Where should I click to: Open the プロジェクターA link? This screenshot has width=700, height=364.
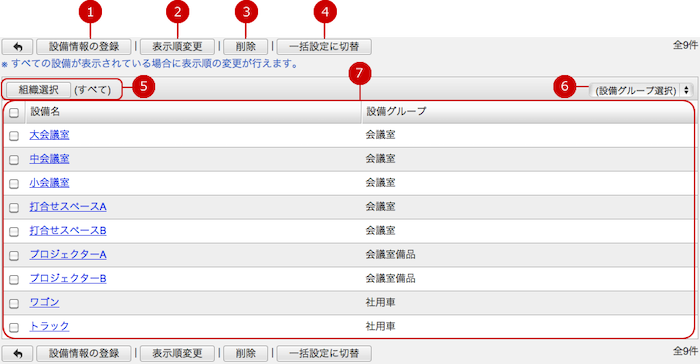(68, 255)
